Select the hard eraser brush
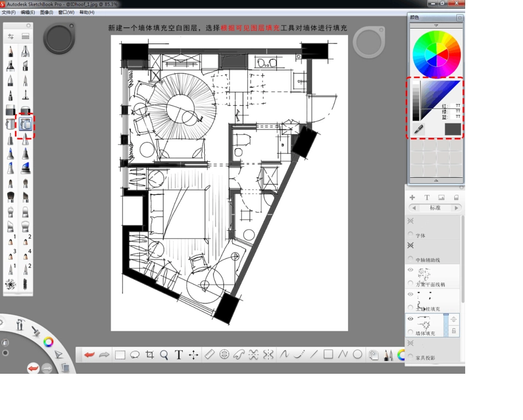Screen dimensions: 523x420 tap(10, 110)
